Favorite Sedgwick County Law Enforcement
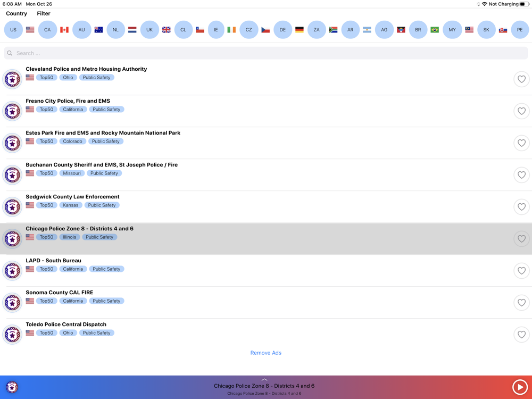Screen dimensions: 532x399 tap(521, 206)
